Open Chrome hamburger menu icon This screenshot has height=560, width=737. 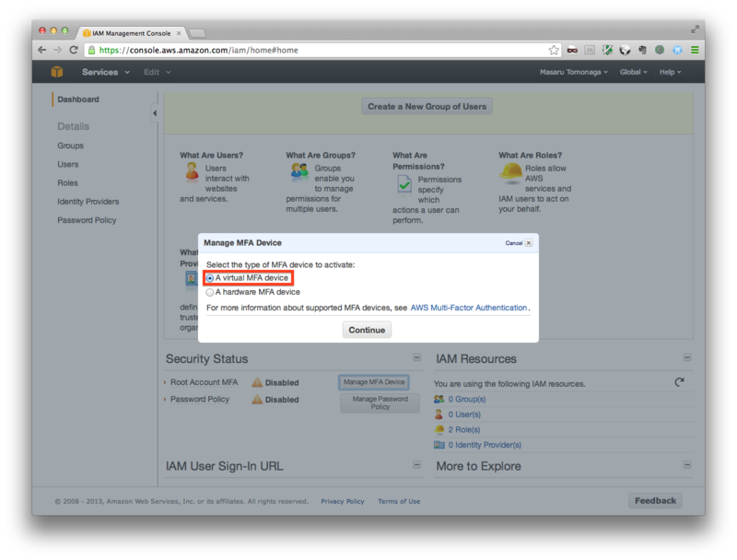(695, 50)
